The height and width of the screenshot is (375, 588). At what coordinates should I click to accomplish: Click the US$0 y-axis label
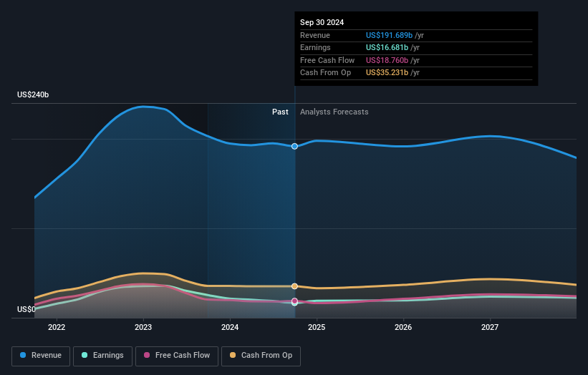(26, 309)
